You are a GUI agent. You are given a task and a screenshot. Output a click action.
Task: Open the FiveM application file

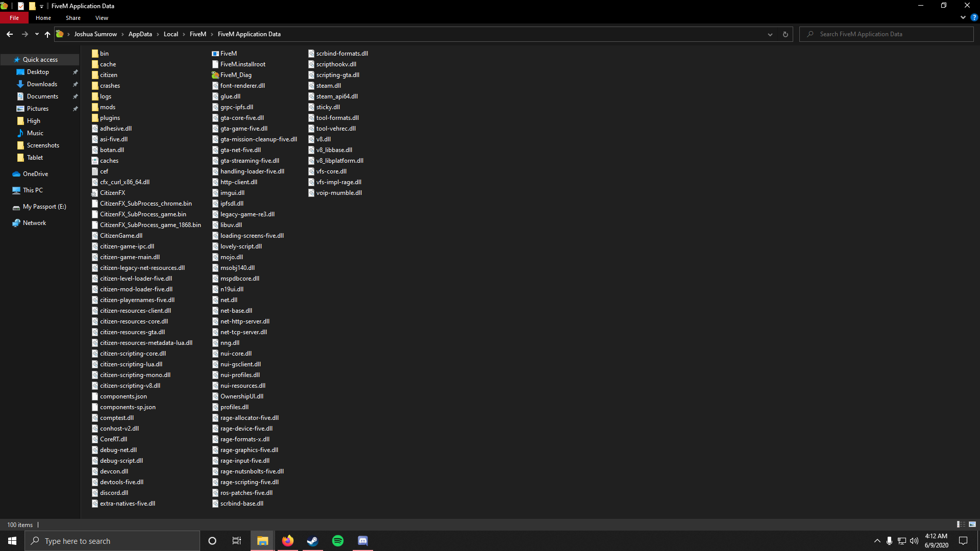[x=228, y=53]
